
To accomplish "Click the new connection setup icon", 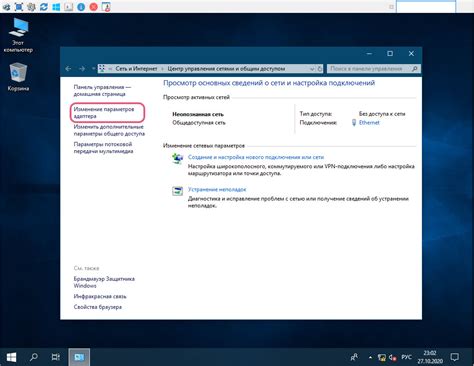I will click(177, 158).
